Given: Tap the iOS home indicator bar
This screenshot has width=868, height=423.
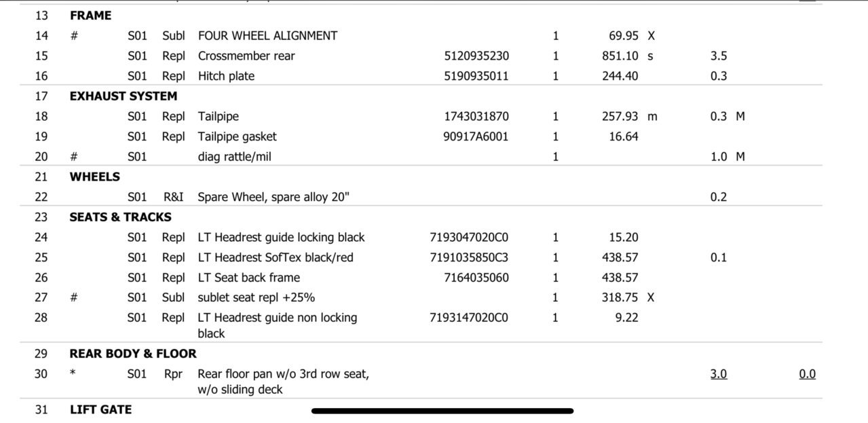Looking at the screenshot, I should (442, 411).
